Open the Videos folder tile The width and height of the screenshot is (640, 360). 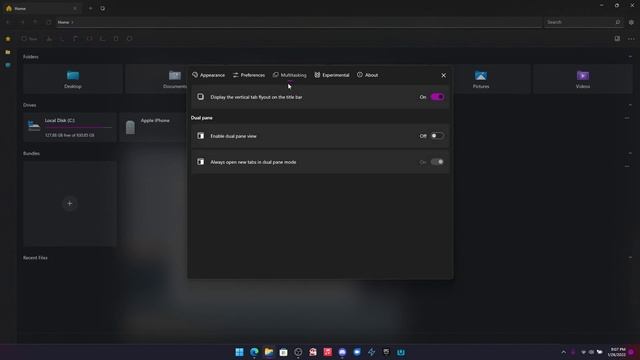point(582,79)
